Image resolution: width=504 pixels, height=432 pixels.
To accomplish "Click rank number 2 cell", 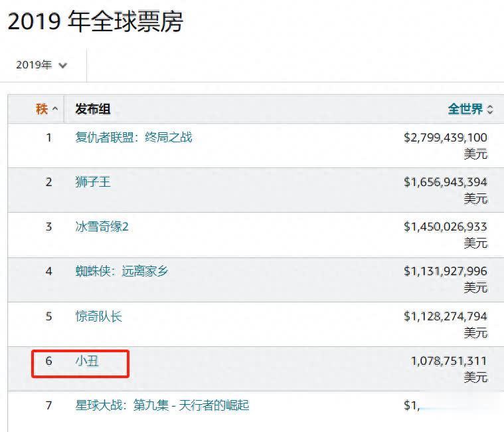I will pos(49,182).
